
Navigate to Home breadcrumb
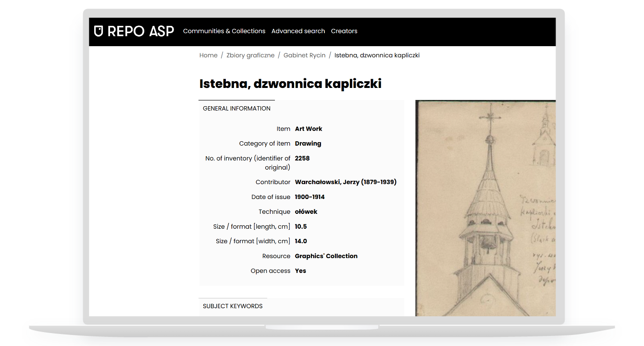(208, 55)
